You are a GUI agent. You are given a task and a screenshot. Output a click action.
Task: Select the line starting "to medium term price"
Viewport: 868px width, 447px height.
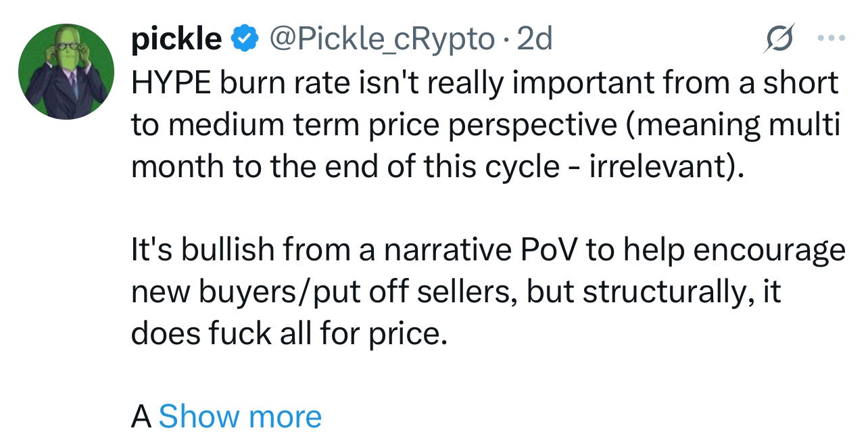tap(486, 126)
